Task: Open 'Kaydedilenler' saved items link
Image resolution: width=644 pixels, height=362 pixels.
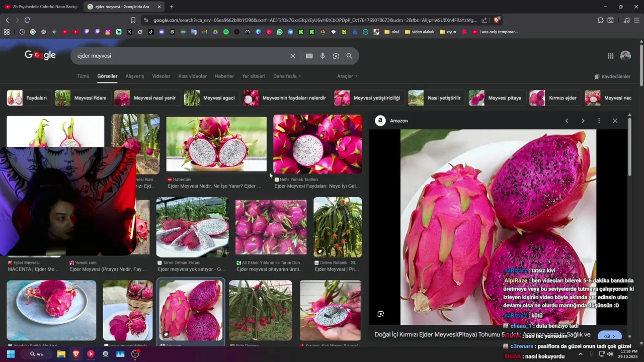Action: coord(612,76)
